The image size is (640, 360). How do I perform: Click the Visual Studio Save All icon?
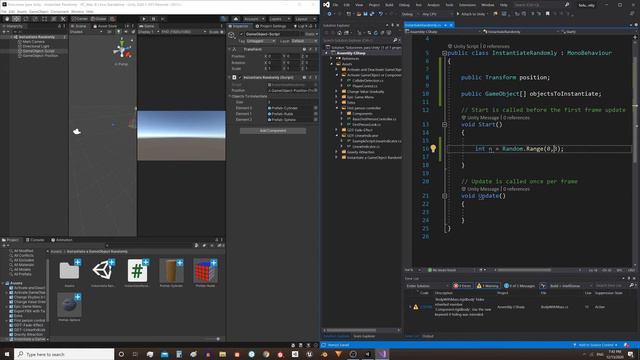[x=372, y=14]
